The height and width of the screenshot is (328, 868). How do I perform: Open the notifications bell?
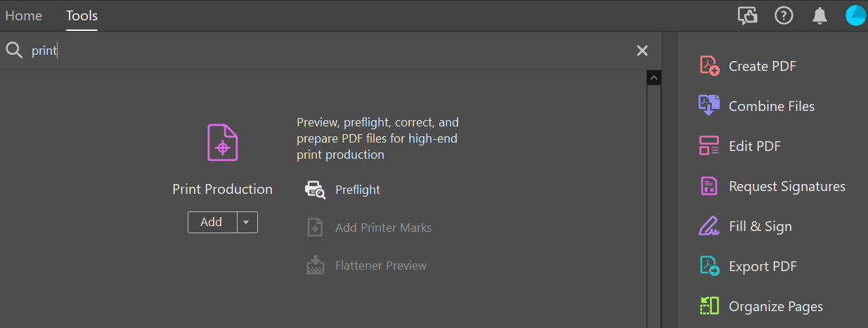click(x=820, y=15)
